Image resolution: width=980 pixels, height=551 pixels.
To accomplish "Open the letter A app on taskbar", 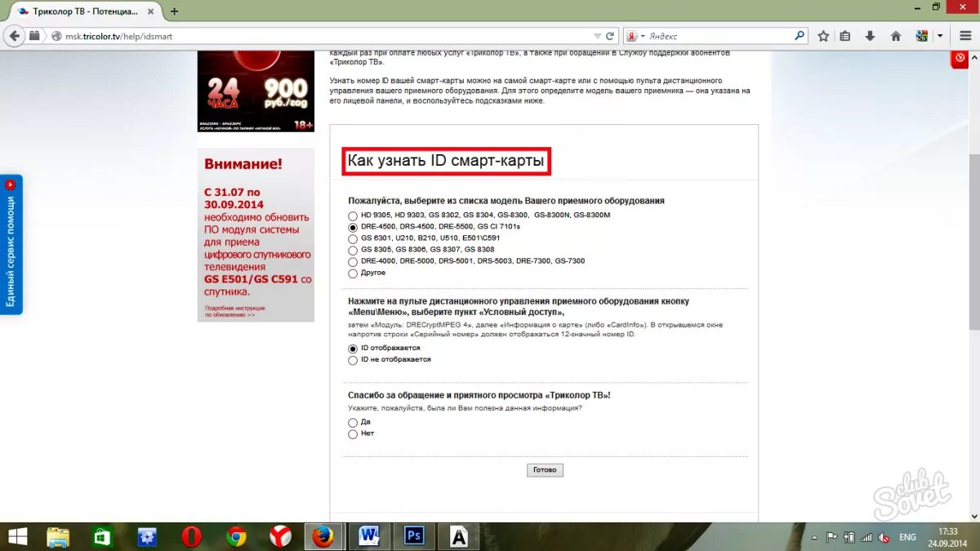I will [x=459, y=537].
